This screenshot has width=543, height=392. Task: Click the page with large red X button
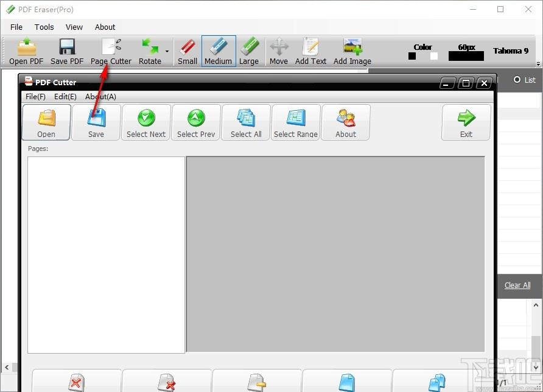tap(77, 381)
